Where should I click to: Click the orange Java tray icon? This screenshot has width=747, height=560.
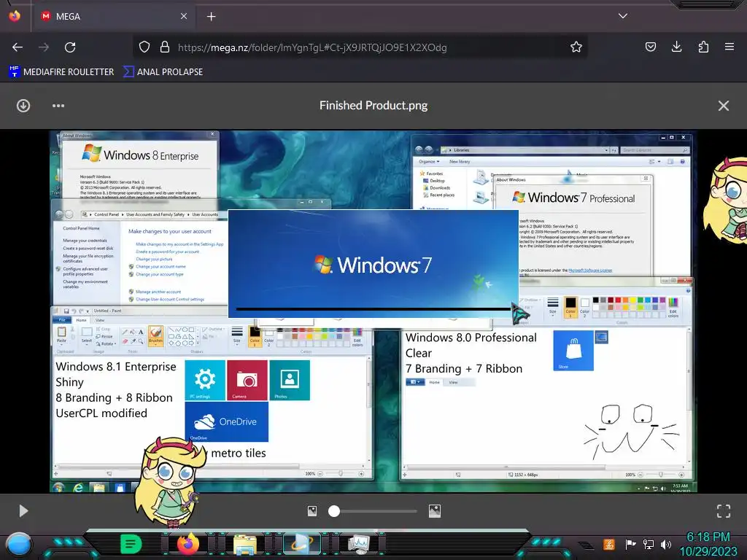(609, 544)
